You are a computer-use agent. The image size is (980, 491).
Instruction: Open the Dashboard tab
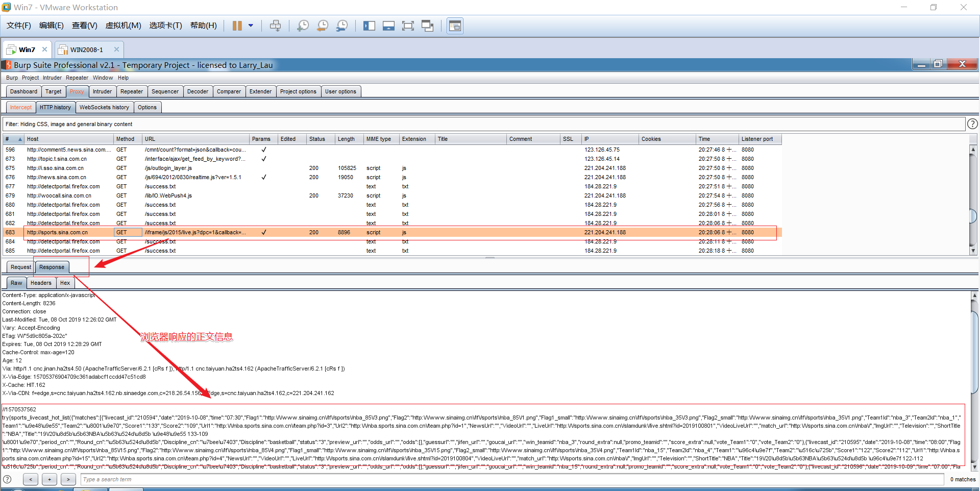click(x=23, y=91)
